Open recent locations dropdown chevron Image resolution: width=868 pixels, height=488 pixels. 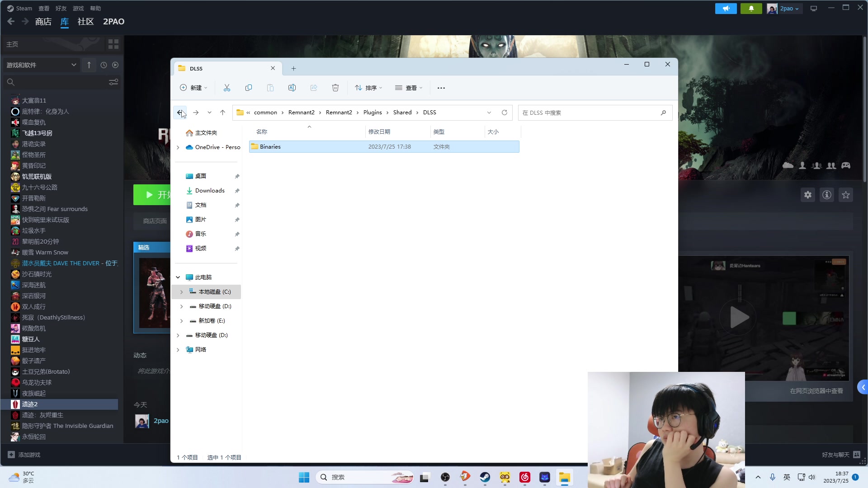tap(209, 113)
